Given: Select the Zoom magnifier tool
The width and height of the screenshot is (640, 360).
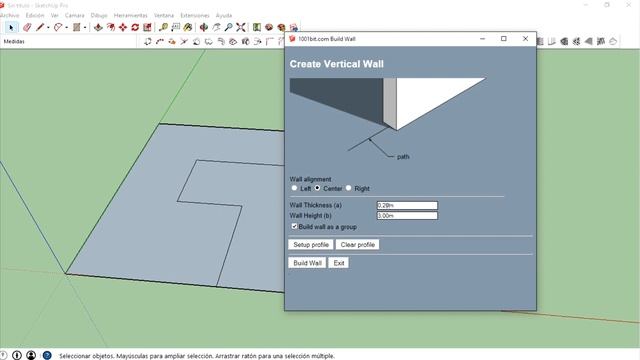Looking at the screenshot, I should click(229, 27).
